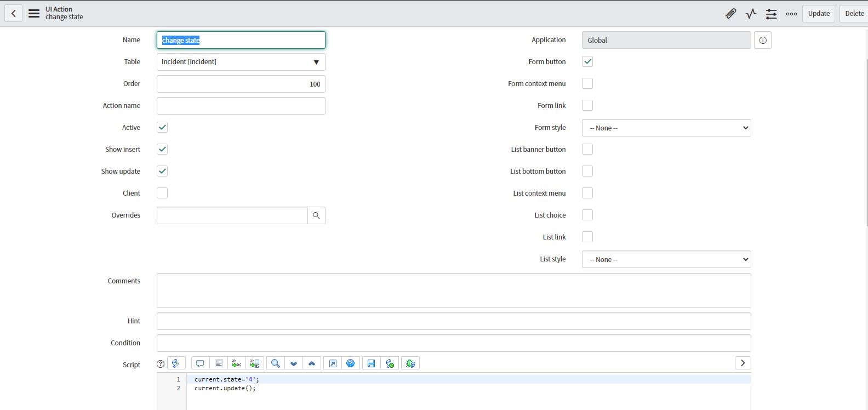The height and width of the screenshot is (410, 868).
Task: Click the Overrides reference field
Action: 232,215
